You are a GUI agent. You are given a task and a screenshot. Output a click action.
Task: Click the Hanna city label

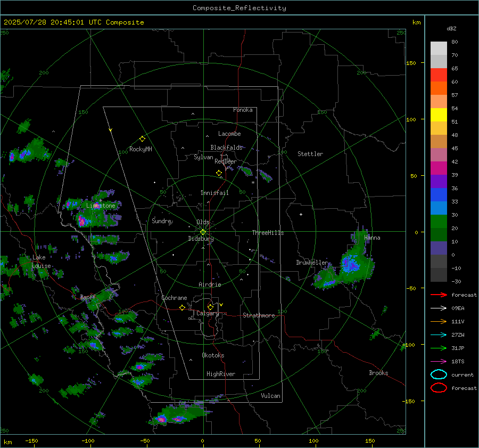click(x=372, y=238)
